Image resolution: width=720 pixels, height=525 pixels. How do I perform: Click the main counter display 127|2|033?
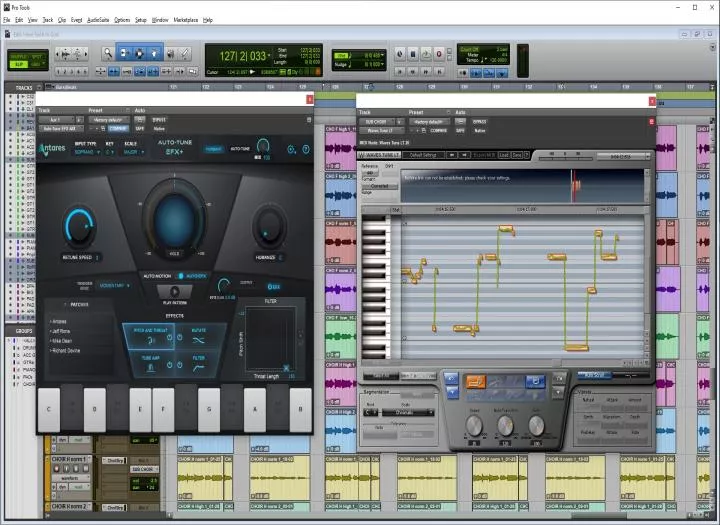pyautogui.click(x=242, y=56)
